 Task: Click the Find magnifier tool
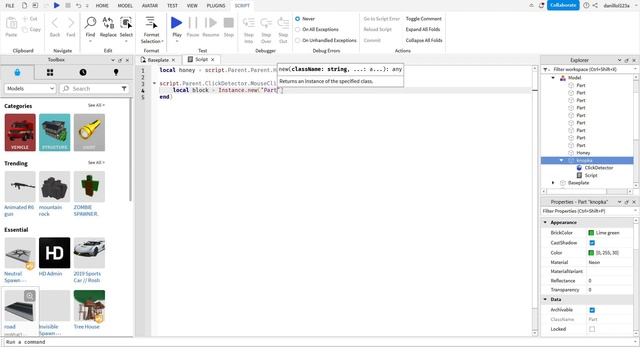click(x=90, y=23)
